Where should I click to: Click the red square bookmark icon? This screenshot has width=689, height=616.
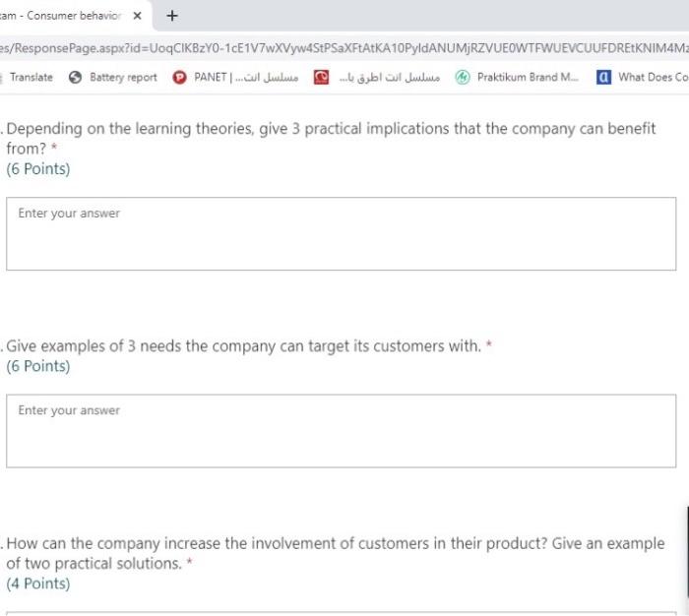[321, 78]
